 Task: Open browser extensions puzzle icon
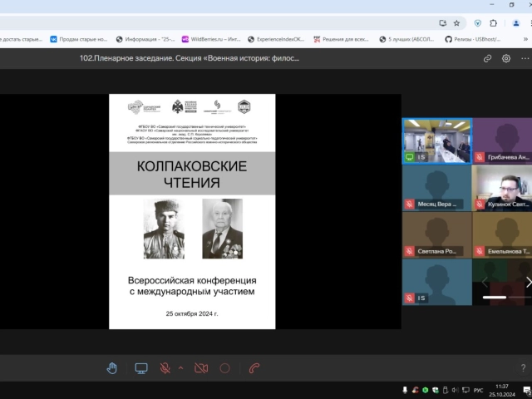493,23
